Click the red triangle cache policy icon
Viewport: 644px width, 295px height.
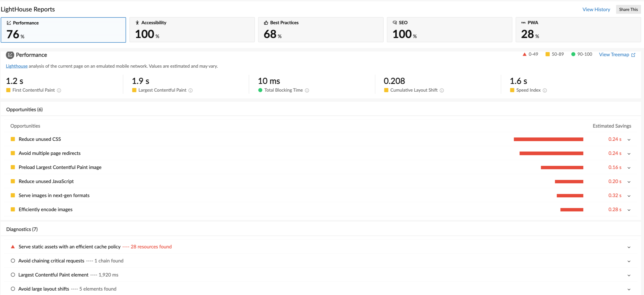click(13, 247)
